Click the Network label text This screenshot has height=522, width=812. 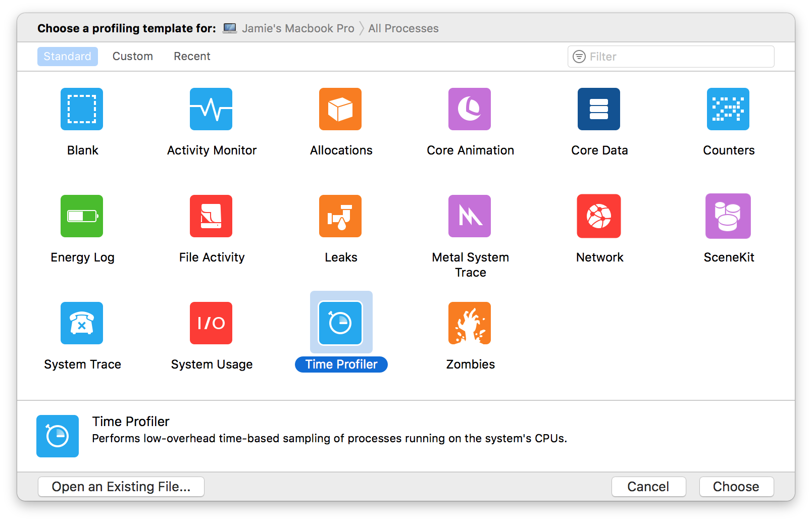pyautogui.click(x=600, y=257)
